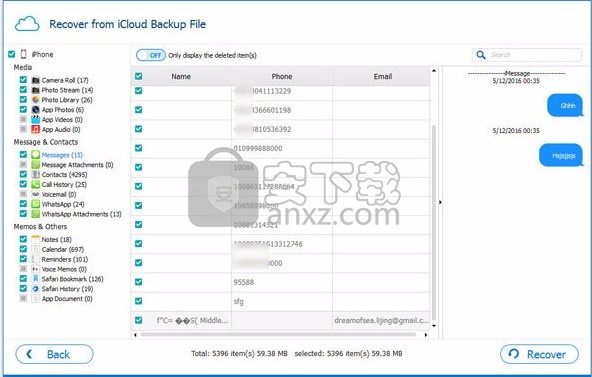
Task: Uncheck the row checkbox for 95588
Action: [139, 282]
